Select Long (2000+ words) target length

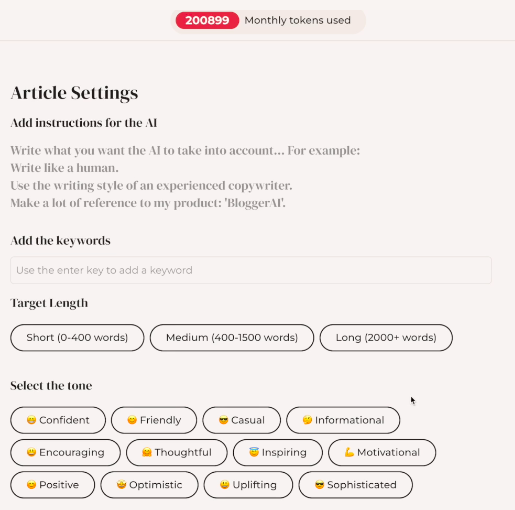[x=386, y=338]
